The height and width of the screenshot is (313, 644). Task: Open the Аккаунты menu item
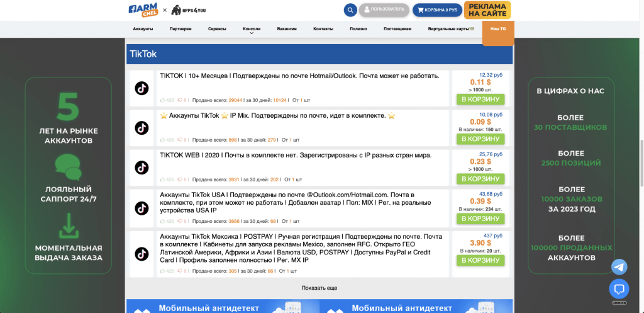pyautogui.click(x=143, y=29)
